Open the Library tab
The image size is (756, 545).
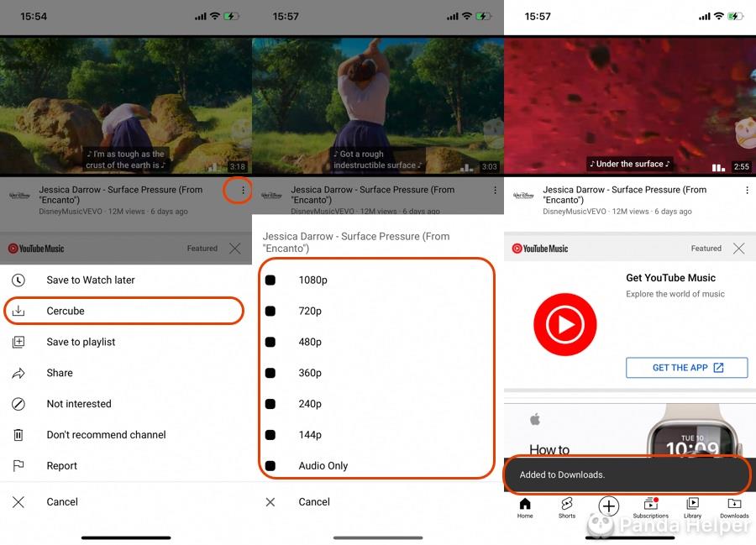[x=692, y=508]
